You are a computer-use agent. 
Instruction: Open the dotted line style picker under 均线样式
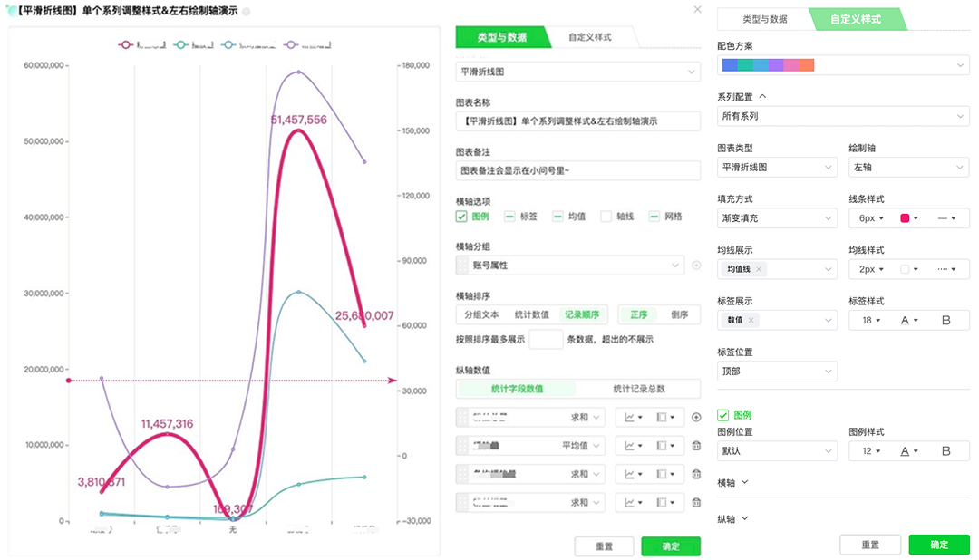[x=946, y=269]
